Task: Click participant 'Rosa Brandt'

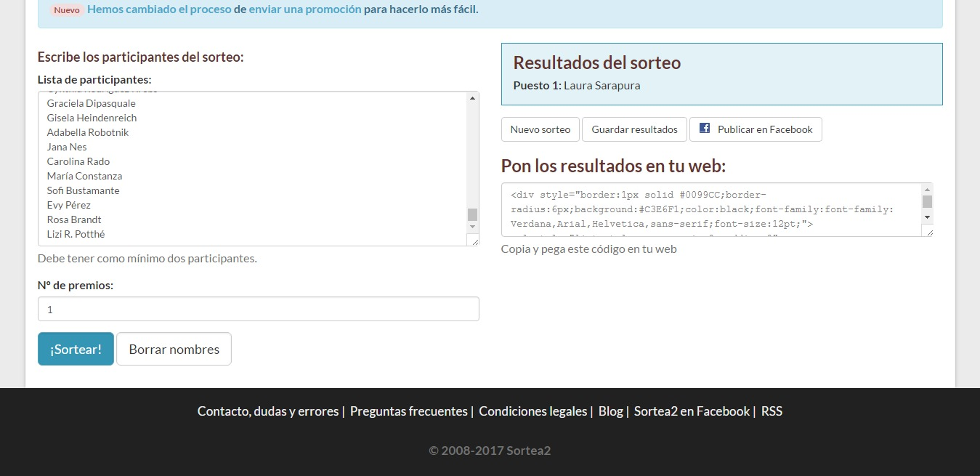Action: 74,219
